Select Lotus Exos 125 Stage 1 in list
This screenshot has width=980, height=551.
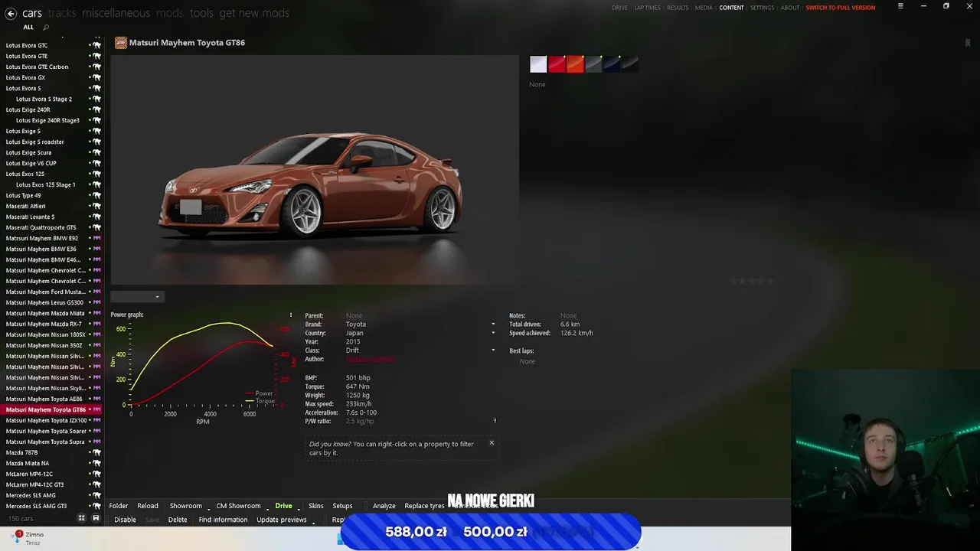[x=46, y=184]
